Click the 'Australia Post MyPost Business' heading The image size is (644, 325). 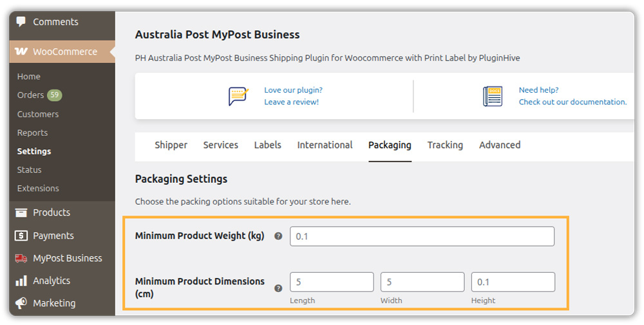(x=217, y=35)
